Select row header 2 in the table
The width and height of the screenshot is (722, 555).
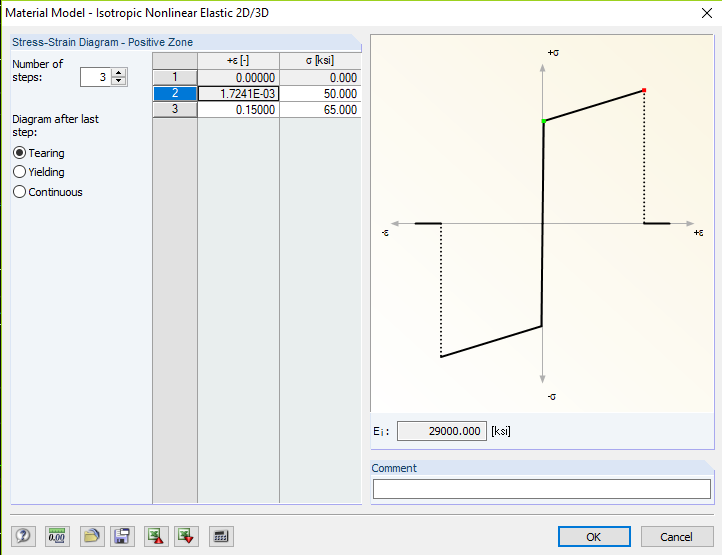(x=175, y=93)
